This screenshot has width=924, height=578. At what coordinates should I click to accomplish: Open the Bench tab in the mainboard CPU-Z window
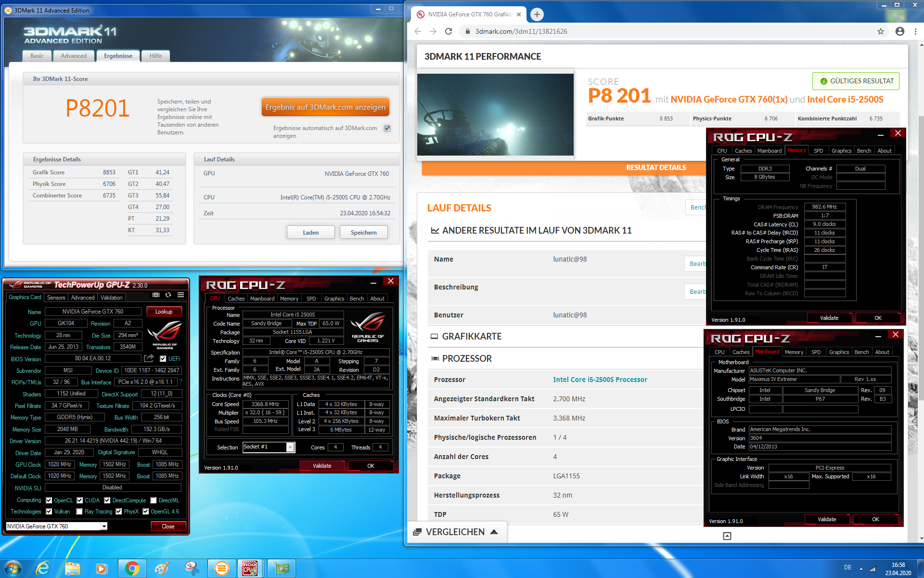point(861,352)
